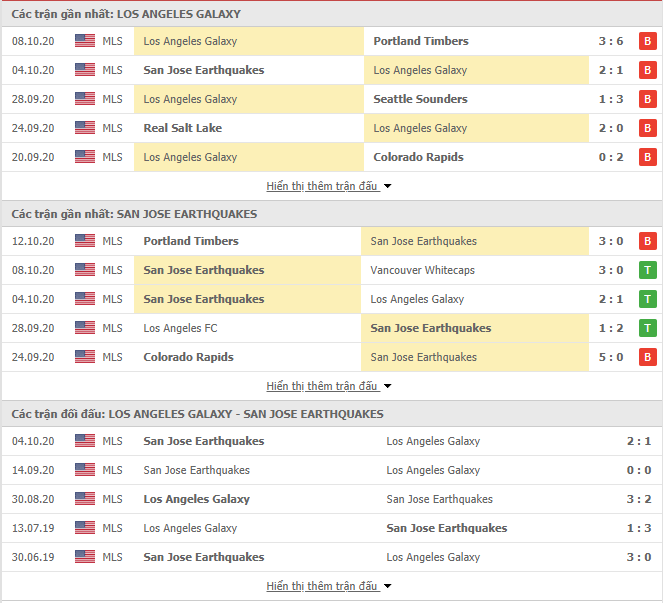Click MLS league label on 30.06.19 row
The image size is (663, 603).
[x=112, y=557]
